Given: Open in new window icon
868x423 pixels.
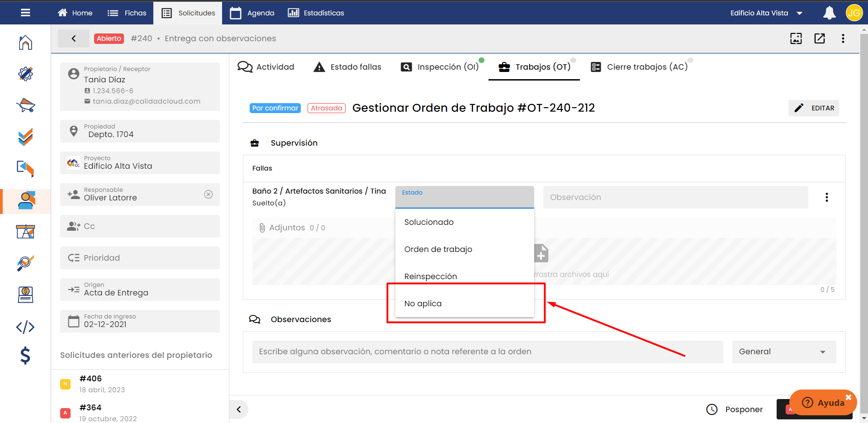Looking at the screenshot, I should 819,38.
